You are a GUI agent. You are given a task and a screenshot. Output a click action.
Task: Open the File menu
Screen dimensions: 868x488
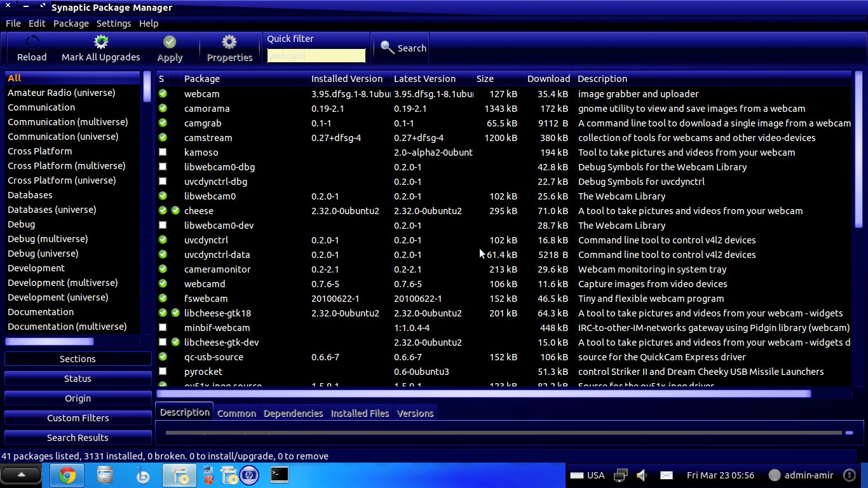(13, 24)
